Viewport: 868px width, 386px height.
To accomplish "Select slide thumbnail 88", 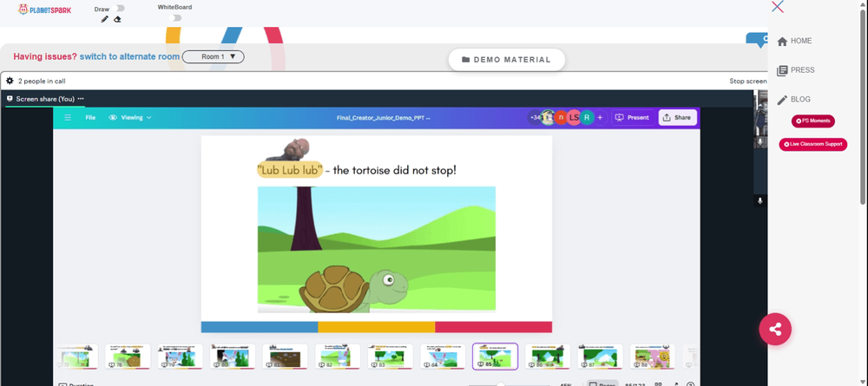I will [x=653, y=357].
